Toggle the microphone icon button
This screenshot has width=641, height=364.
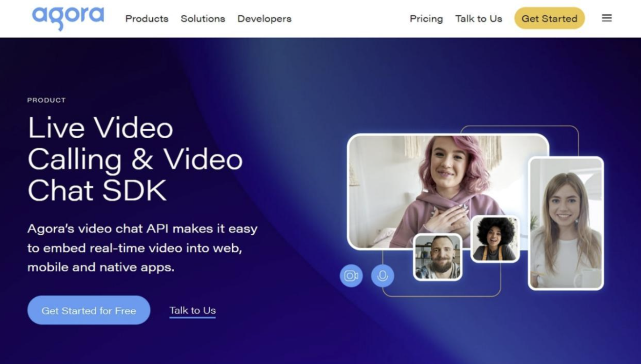pos(383,276)
